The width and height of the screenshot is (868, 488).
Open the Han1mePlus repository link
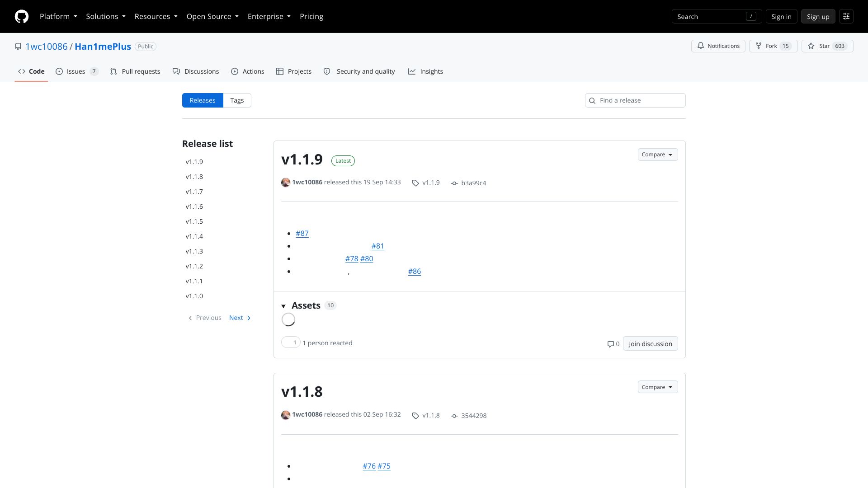click(103, 47)
